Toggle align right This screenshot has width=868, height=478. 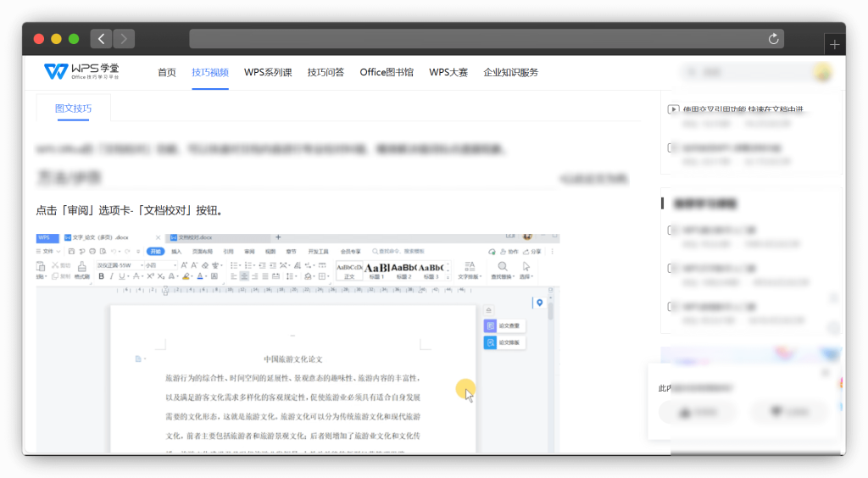[254, 276]
